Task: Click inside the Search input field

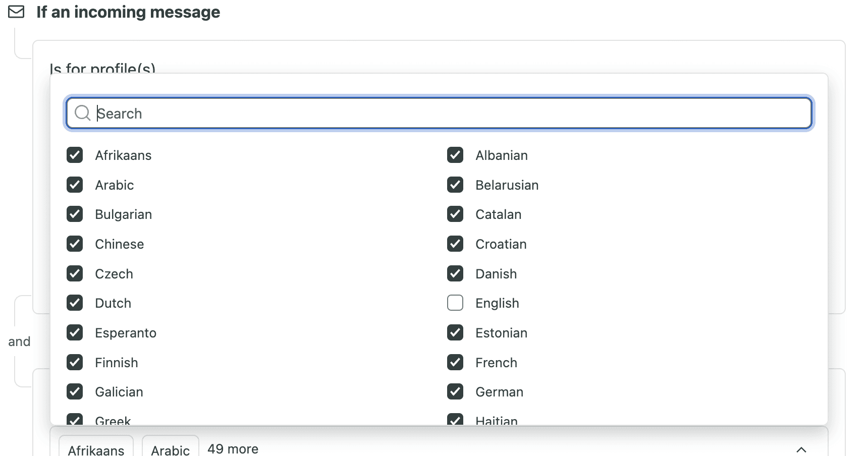Action: tap(353, 113)
